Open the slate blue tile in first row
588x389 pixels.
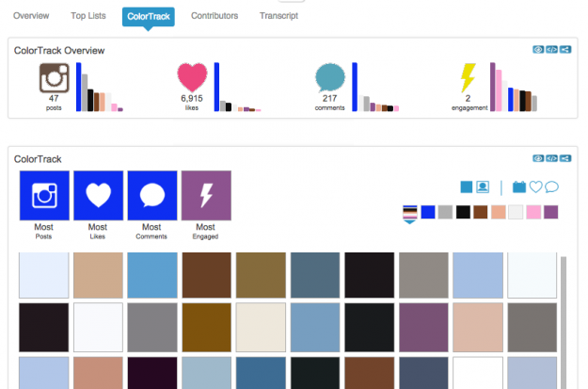[315, 275]
